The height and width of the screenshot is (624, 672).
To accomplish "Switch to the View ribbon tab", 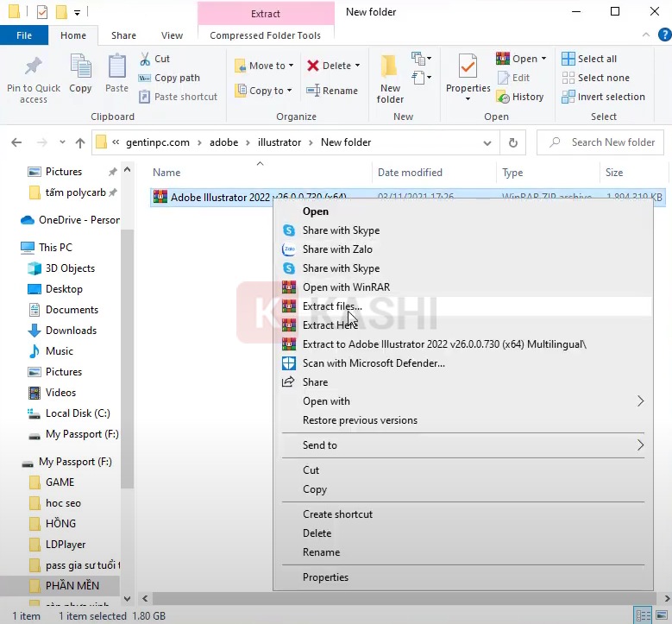I will [172, 35].
